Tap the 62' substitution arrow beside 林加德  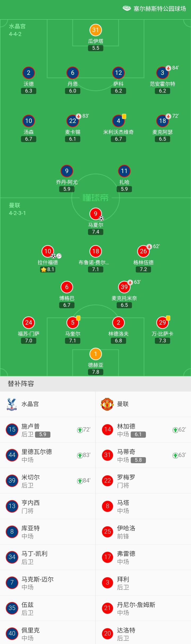tap(175, 430)
